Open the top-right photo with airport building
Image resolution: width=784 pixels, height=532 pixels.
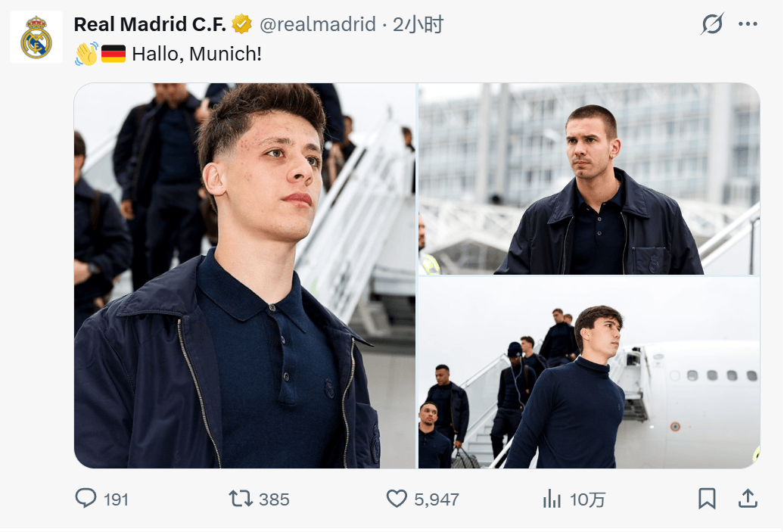click(589, 179)
